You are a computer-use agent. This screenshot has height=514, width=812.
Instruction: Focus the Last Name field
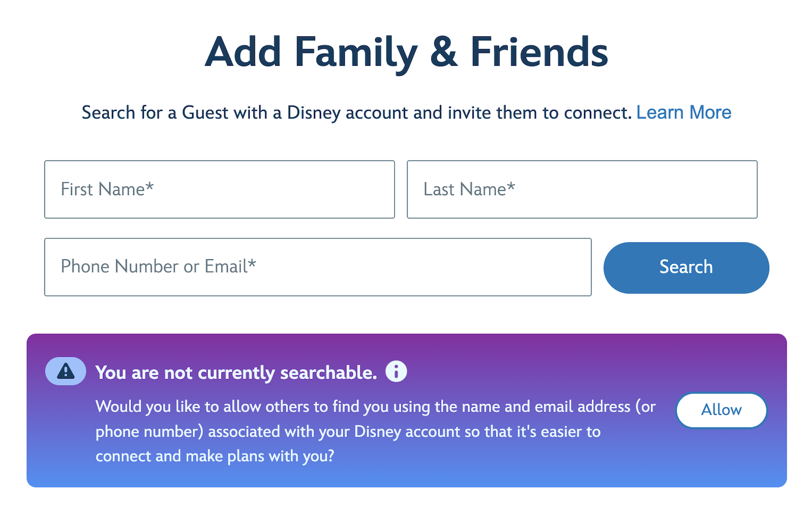click(x=582, y=190)
